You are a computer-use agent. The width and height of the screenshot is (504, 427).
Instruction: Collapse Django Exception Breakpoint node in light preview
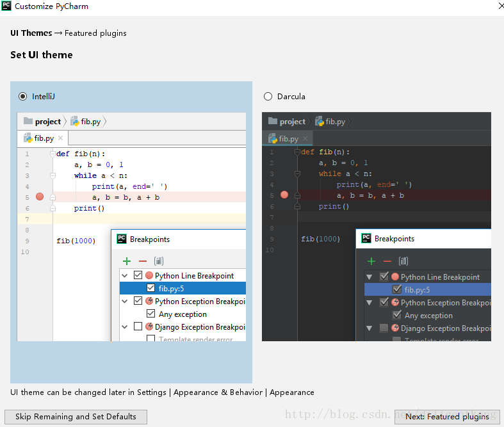click(x=125, y=327)
